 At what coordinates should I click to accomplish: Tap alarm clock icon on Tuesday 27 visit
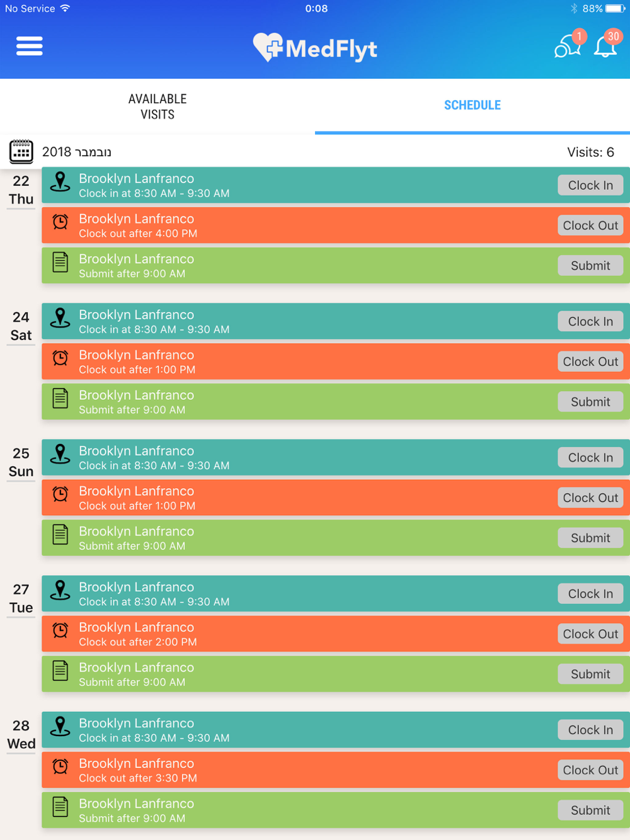(x=60, y=630)
